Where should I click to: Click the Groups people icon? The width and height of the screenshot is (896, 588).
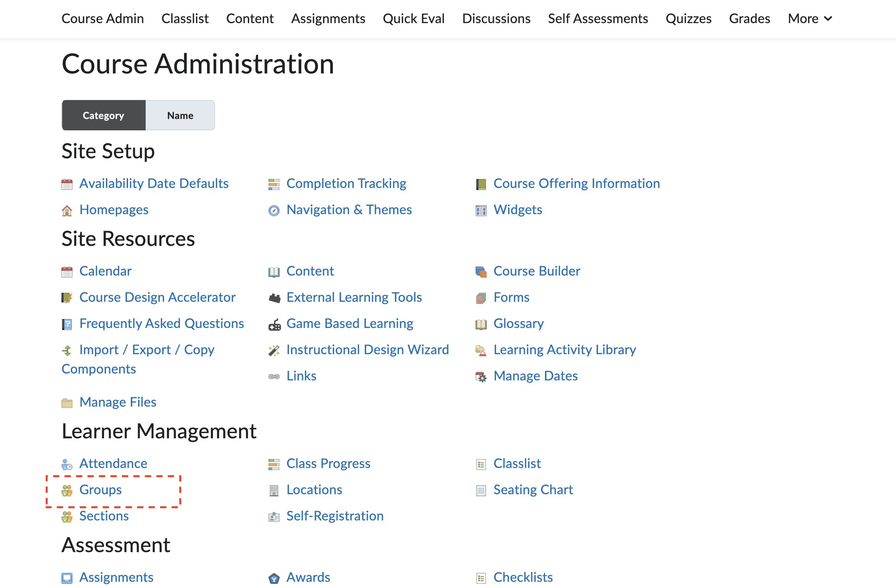pos(67,490)
